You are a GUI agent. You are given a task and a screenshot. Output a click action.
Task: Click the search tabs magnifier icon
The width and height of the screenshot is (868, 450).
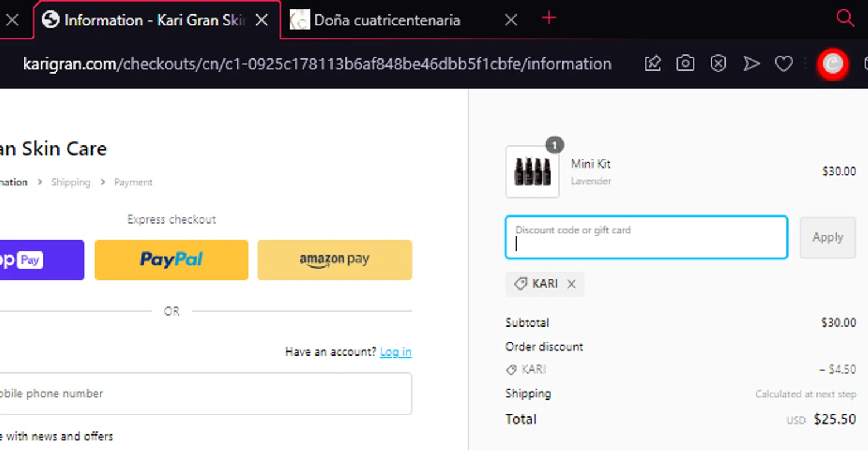point(845,19)
